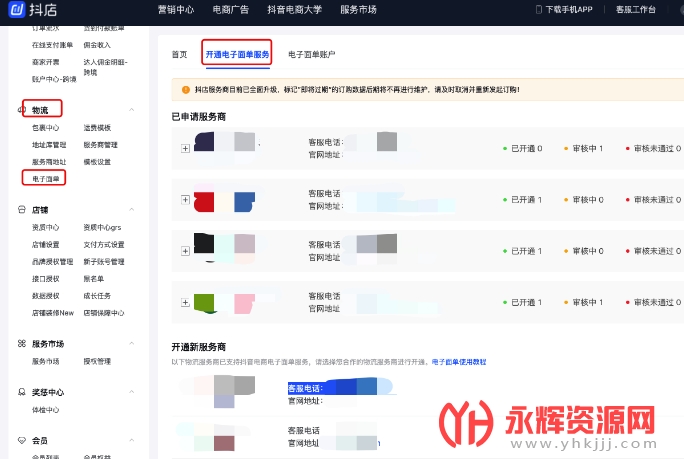Open 电商广告 in the top navigation
The height and width of the screenshot is (459, 684).
[230, 10]
